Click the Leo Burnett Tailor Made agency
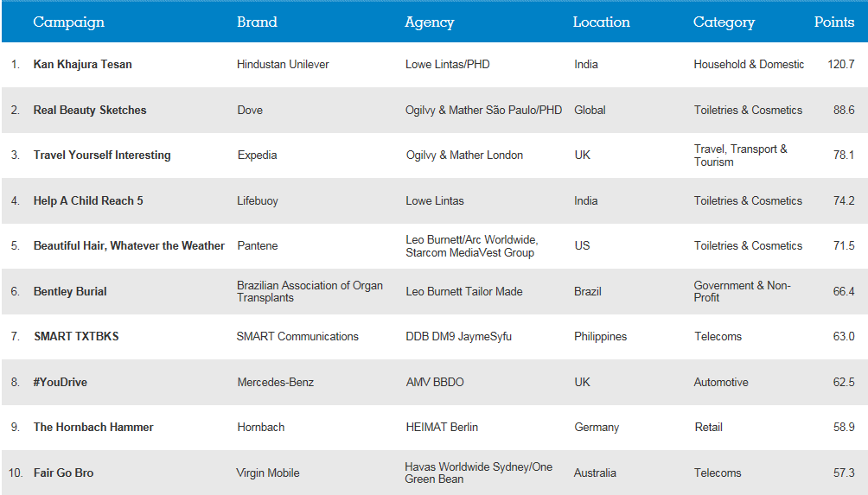Image resolution: width=868 pixels, height=495 pixels. [x=464, y=292]
